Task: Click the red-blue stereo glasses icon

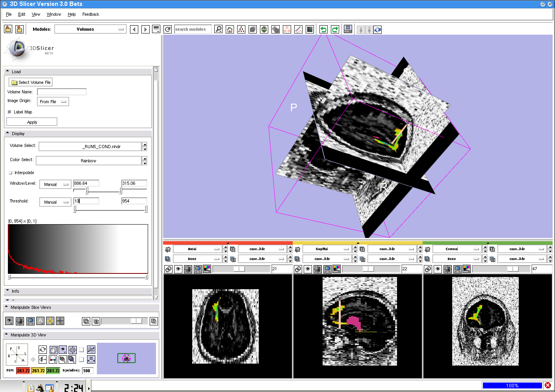Action: tap(53, 359)
